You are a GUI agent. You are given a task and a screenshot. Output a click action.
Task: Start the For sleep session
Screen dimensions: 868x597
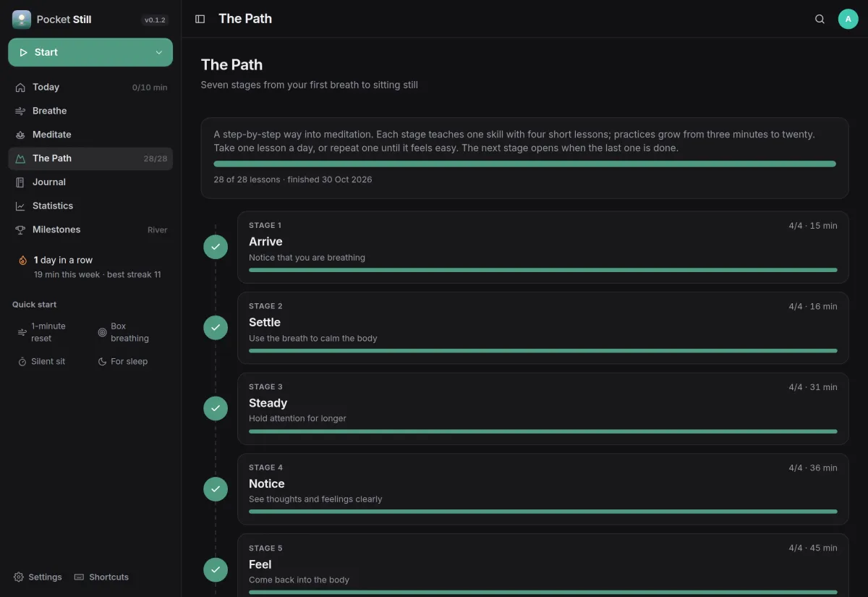[x=131, y=362]
